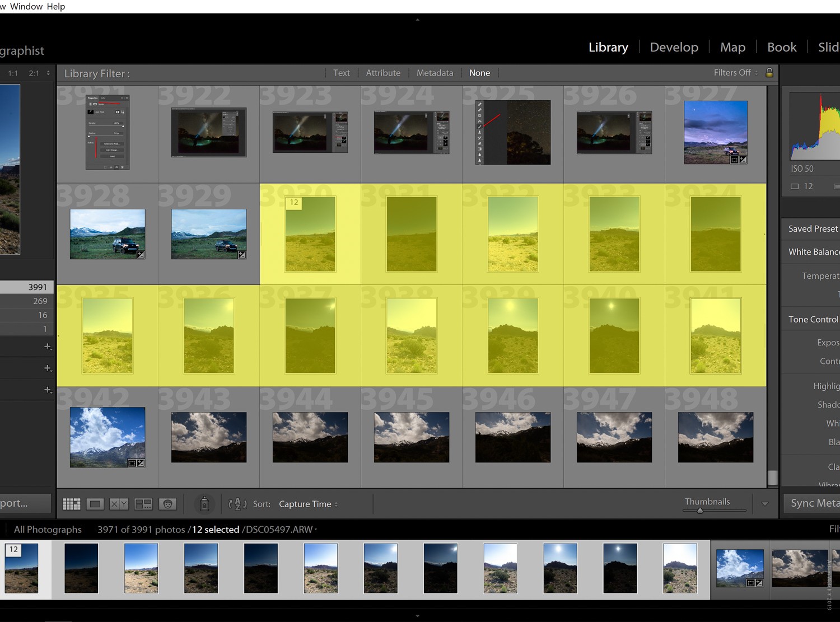Select the Painter spray can tool

click(x=204, y=504)
